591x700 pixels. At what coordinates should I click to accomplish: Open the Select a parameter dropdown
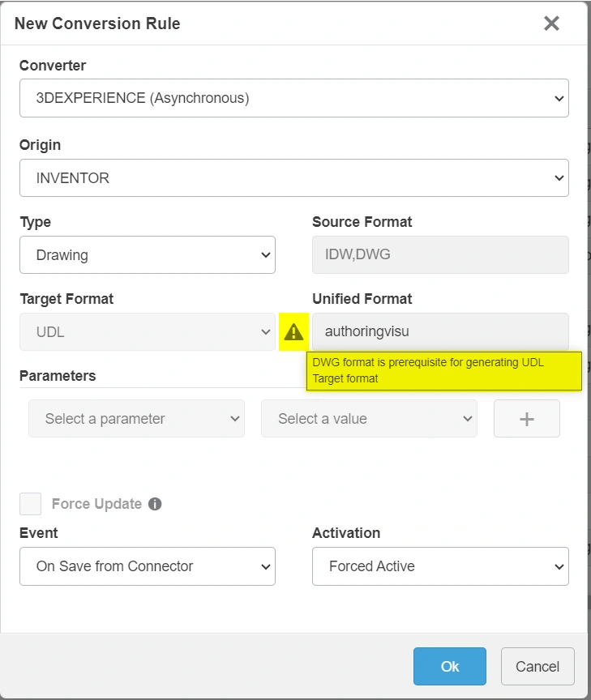click(x=136, y=419)
